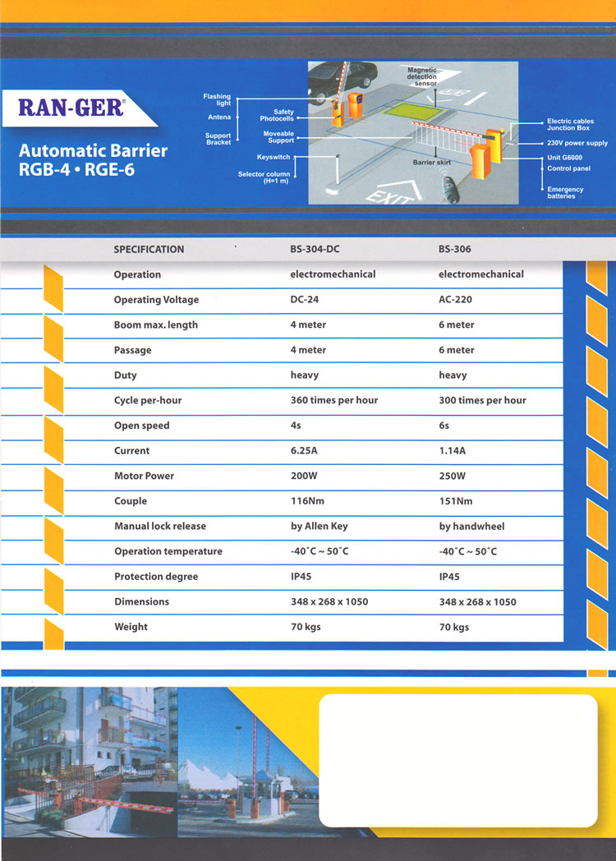
Task: Select the '116Nm' couple value
Action: point(307,501)
